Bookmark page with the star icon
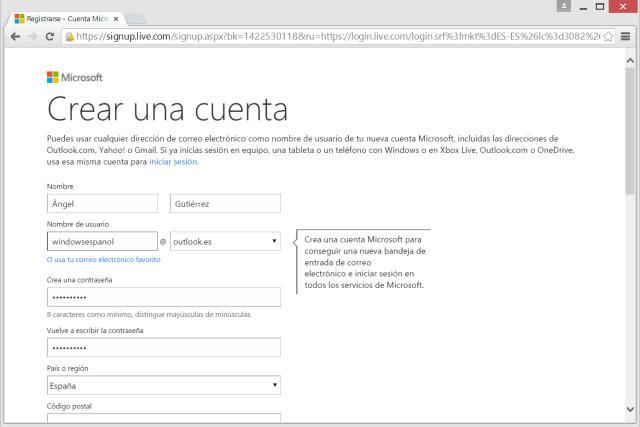The width and height of the screenshot is (640, 427). pyautogui.click(x=608, y=37)
